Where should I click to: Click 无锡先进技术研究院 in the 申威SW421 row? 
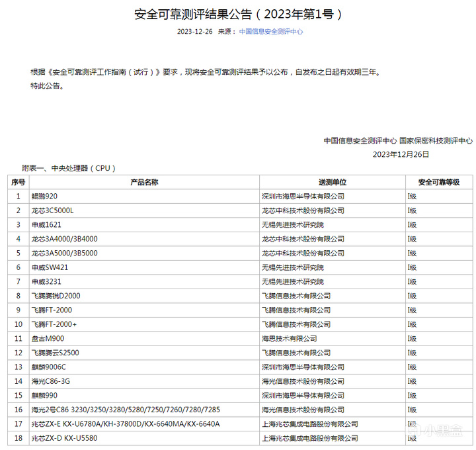[x=293, y=268]
